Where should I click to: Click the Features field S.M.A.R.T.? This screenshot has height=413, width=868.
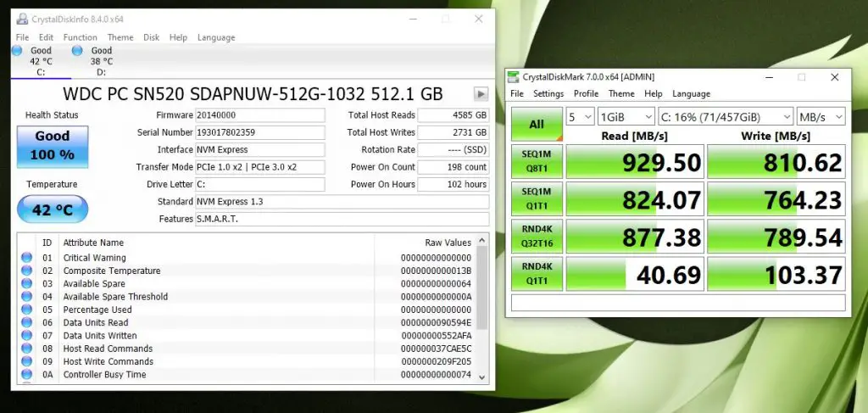pyautogui.click(x=342, y=219)
